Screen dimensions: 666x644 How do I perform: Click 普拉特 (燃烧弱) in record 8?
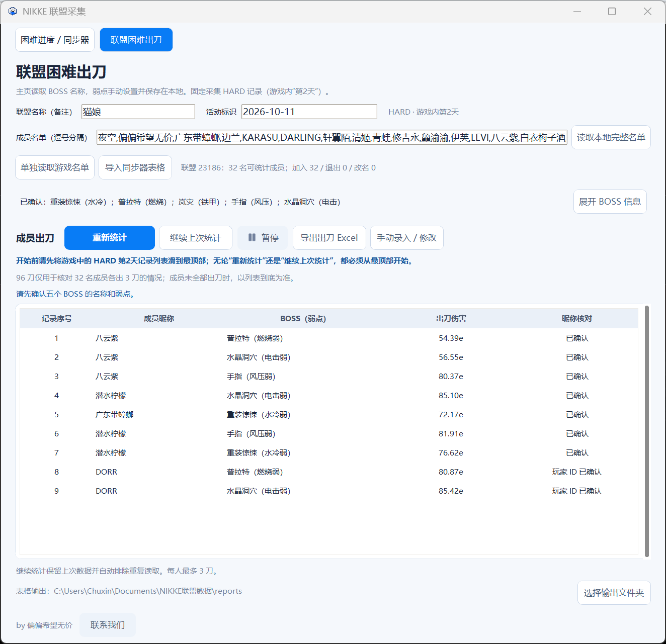coord(255,472)
